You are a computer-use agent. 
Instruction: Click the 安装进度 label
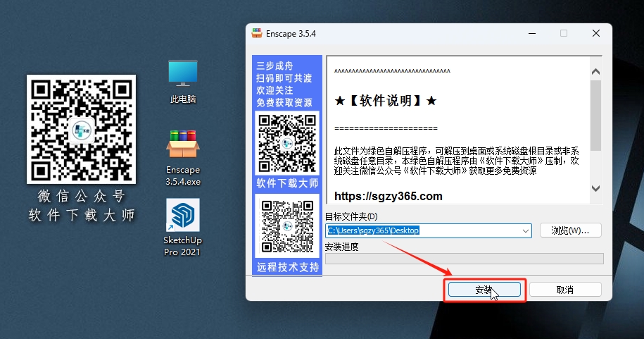click(342, 247)
